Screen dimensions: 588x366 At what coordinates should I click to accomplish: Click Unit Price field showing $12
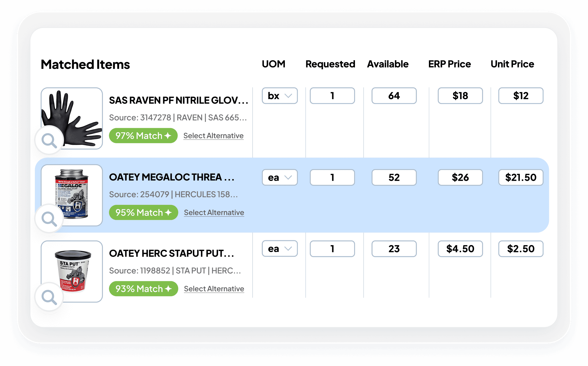point(521,96)
